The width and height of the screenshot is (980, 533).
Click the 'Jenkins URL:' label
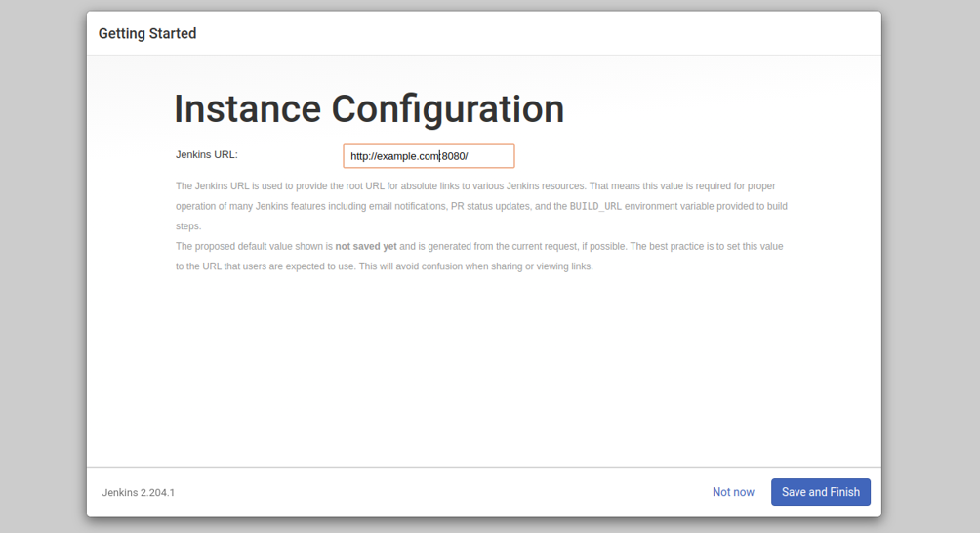pyautogui.click(x=207, y=155)
